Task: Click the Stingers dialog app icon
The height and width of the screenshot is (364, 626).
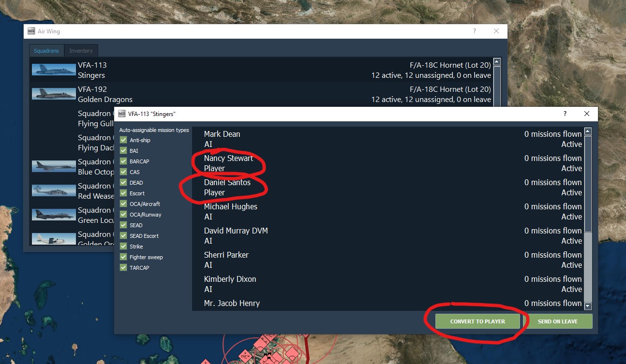Action: pyautogui.click(x=122, y=114)
